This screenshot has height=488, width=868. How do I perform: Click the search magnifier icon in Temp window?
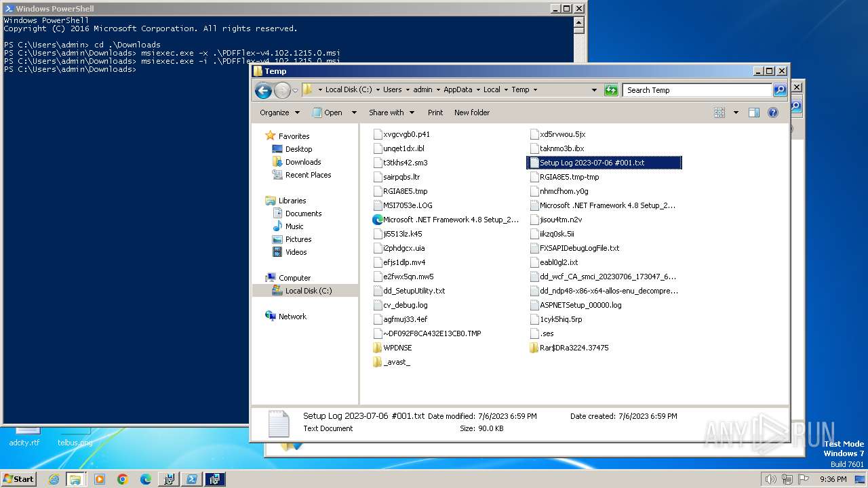(x=779, y=89)
